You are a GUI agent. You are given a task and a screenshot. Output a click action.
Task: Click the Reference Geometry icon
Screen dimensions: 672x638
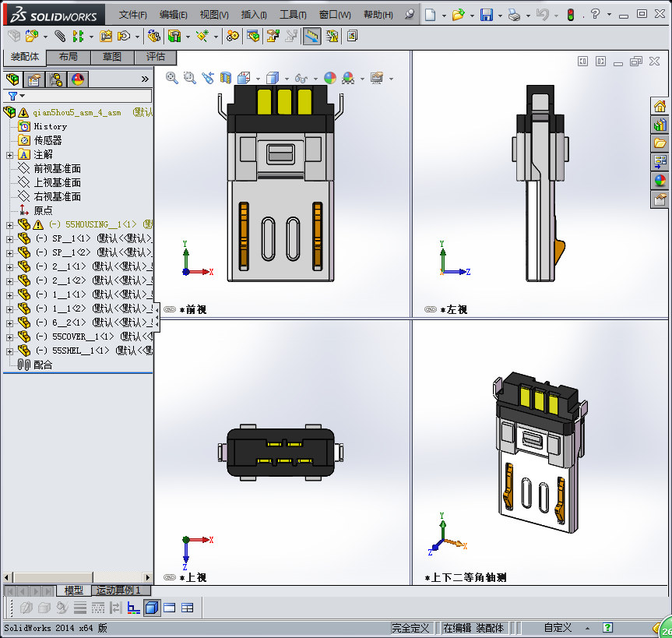click(x=202, y=36)
